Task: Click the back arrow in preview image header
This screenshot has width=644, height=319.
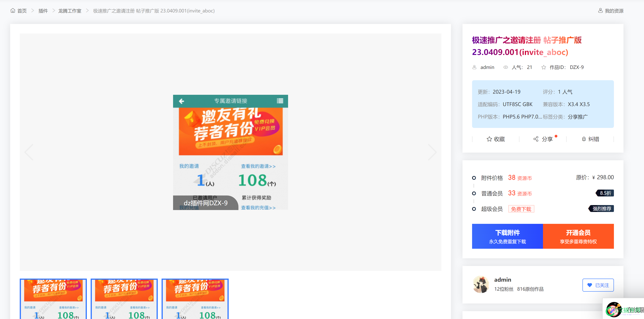Action: click(182, 101)
